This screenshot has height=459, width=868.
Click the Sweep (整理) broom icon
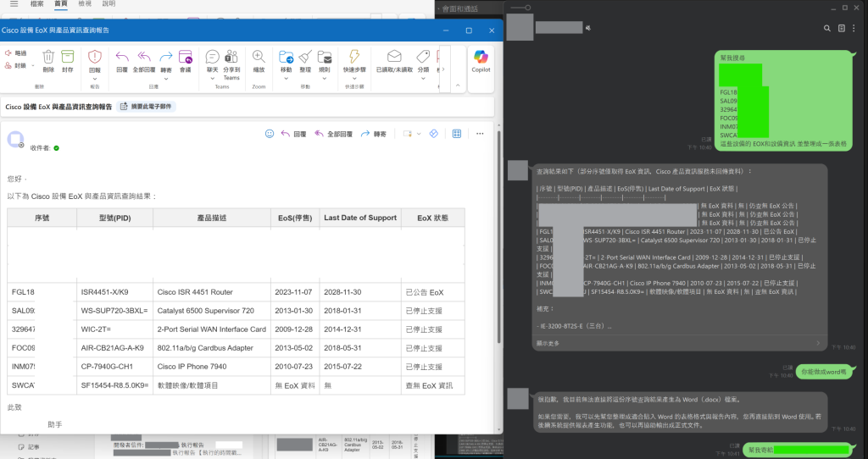click(x=305, y=57)
